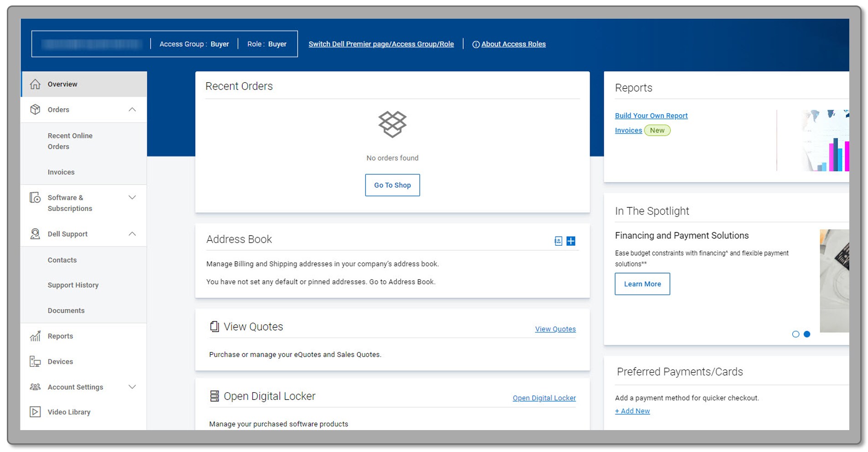This screenshot has height=452, width=868.
Task: Click the Software & Subscriptions icon
Action: [x=35, y=198]
